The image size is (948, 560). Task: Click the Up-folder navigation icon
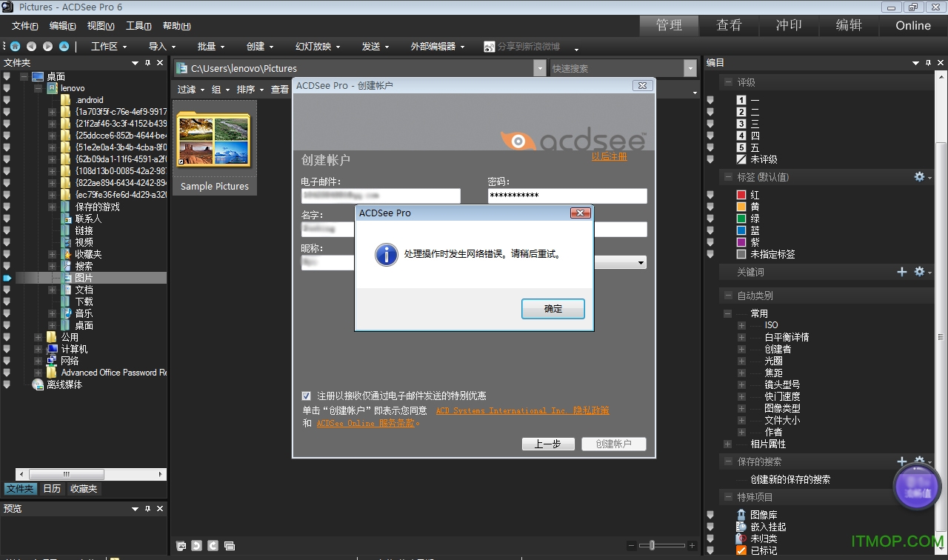pos(64,46)
